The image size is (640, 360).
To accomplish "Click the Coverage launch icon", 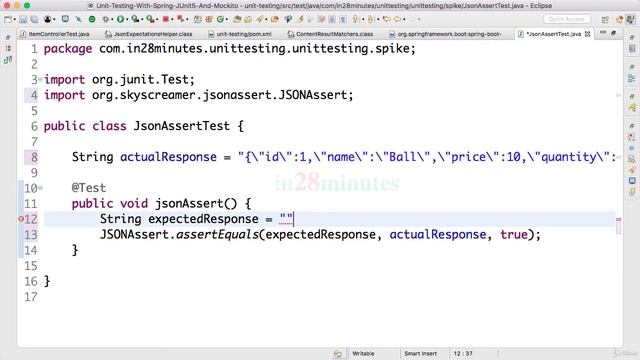I will [x=135, y=19].
